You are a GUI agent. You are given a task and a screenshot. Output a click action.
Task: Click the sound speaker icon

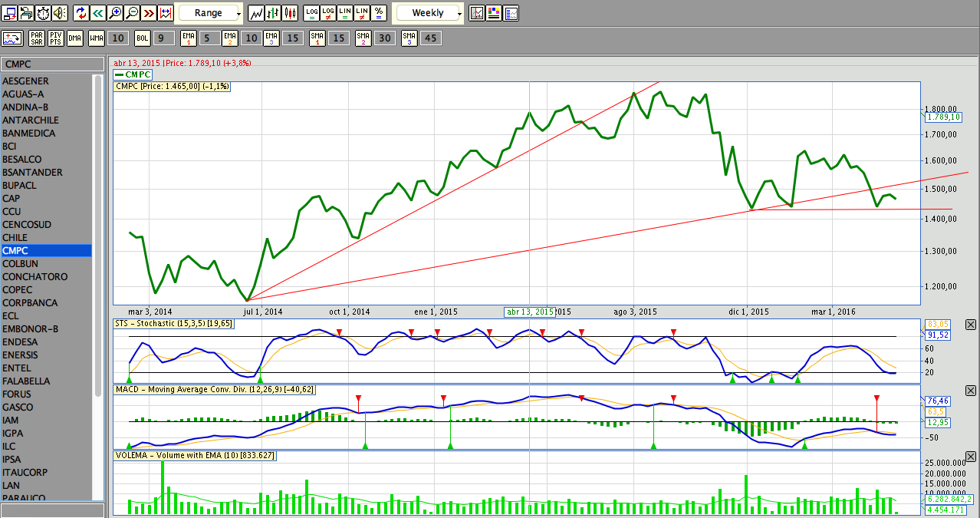pyautogui.click(x=60, y=13)
